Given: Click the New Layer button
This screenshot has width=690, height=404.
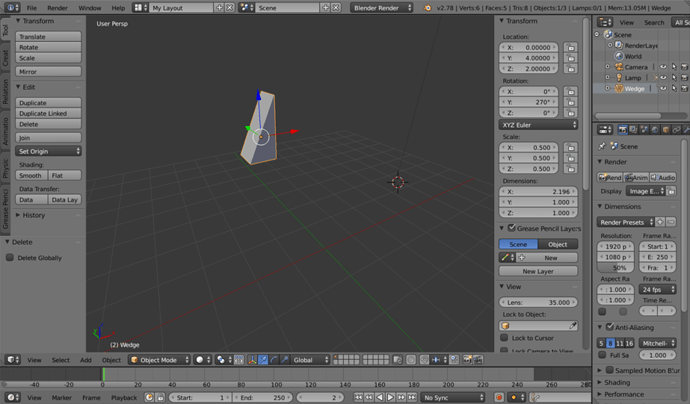Looking at the screenshot, I should [x=538, y=271].
